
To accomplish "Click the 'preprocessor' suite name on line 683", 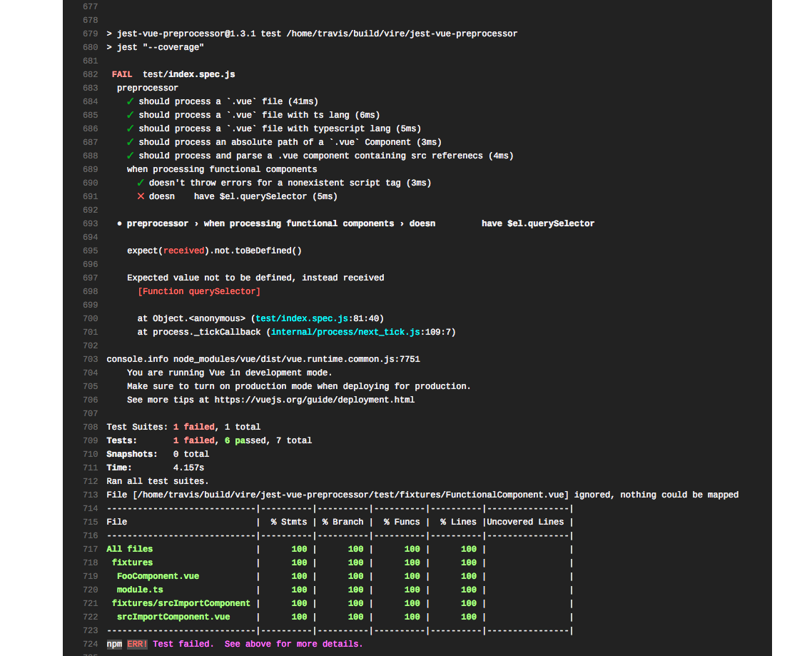I will 148,88.
